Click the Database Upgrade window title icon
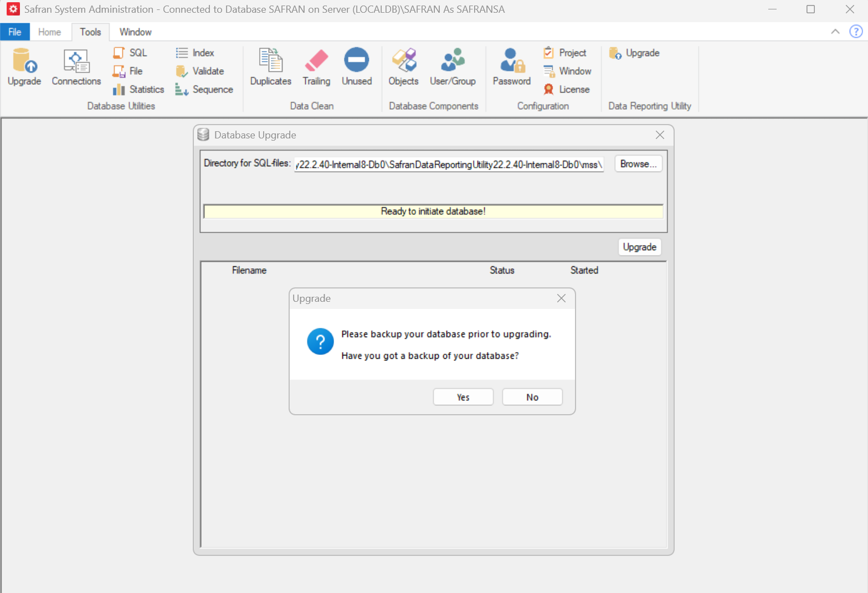Viewport: 868px width, 593px height. pos(203,135)
